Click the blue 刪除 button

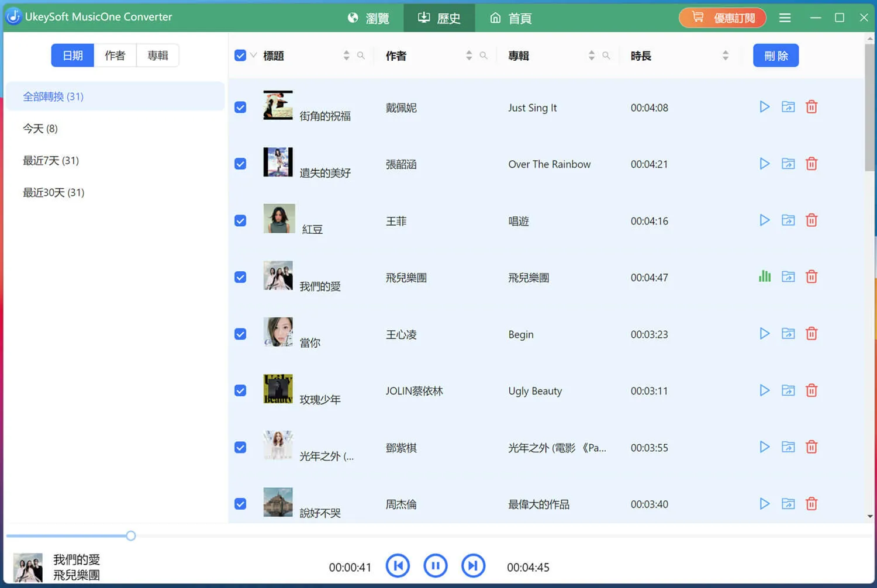[x=776, y=56]
